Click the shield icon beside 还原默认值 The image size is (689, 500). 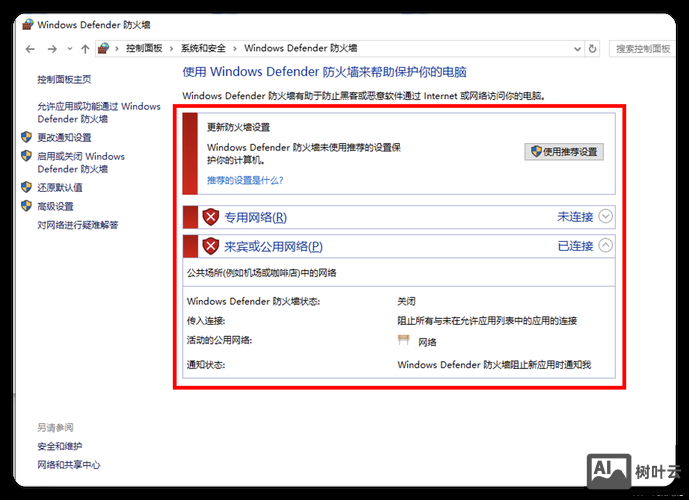(x=26, y=187)
